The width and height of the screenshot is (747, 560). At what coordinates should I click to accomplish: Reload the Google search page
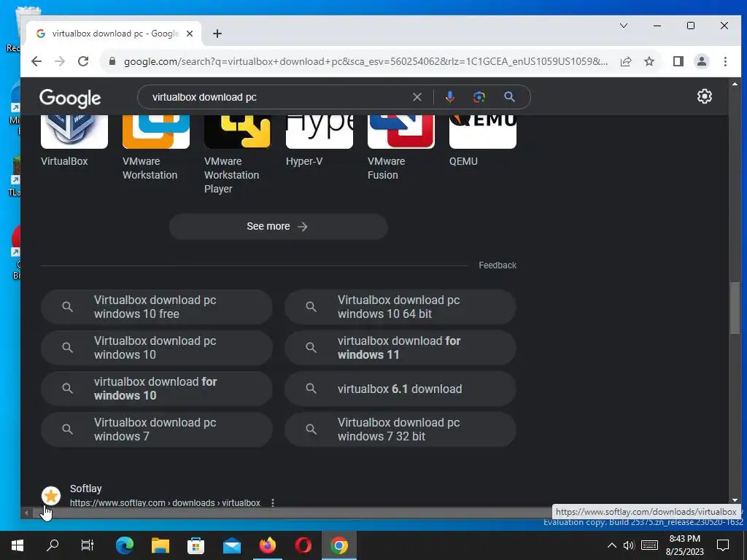coord(83,61)
